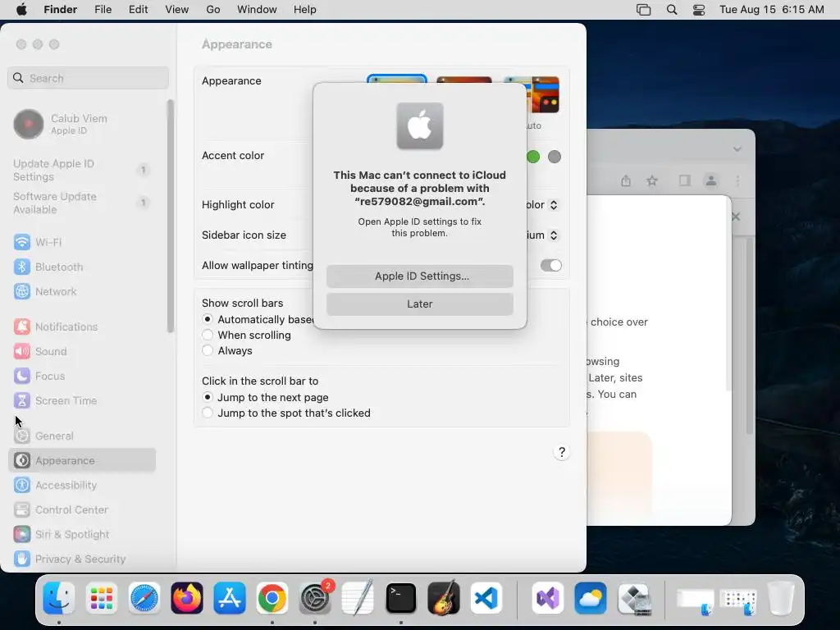
Task: Open GarageBand from the Dock
Action: (x=444, y=598)
